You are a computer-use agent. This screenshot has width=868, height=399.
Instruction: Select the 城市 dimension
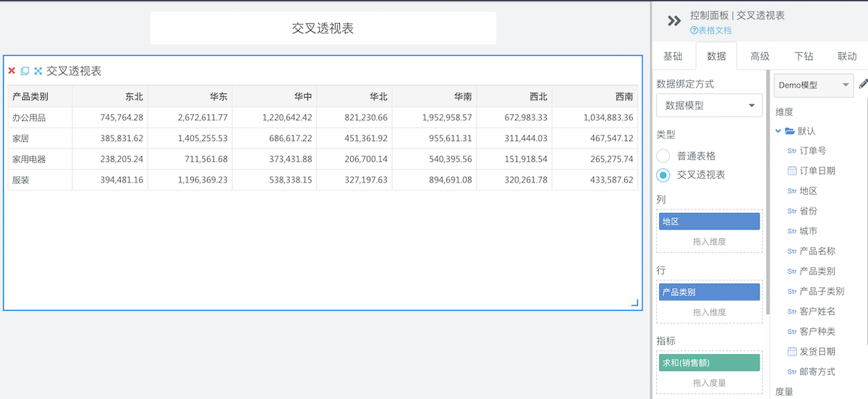tap(809, 231)
